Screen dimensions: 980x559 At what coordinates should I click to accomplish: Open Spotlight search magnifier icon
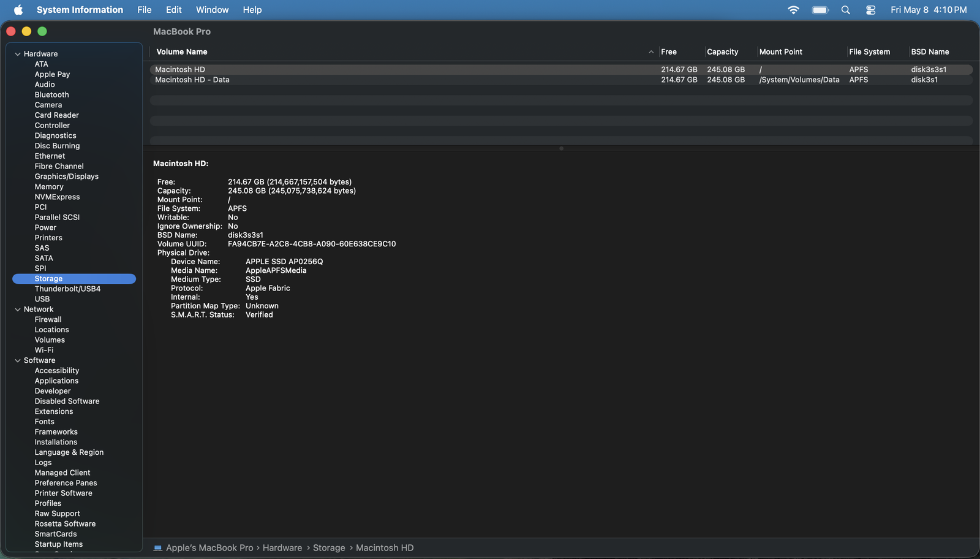point(846,10)
